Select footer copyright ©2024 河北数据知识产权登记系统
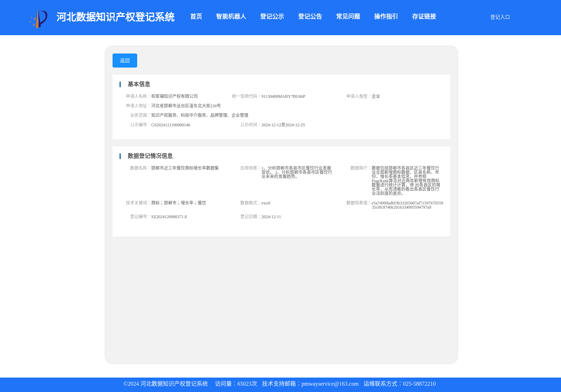 click(166, 384)
